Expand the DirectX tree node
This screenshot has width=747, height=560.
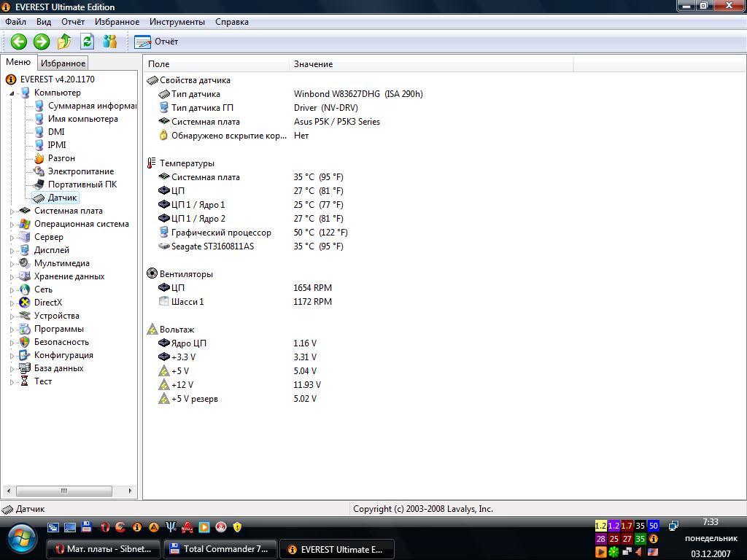pyautogui.click(x=12, y=303)
